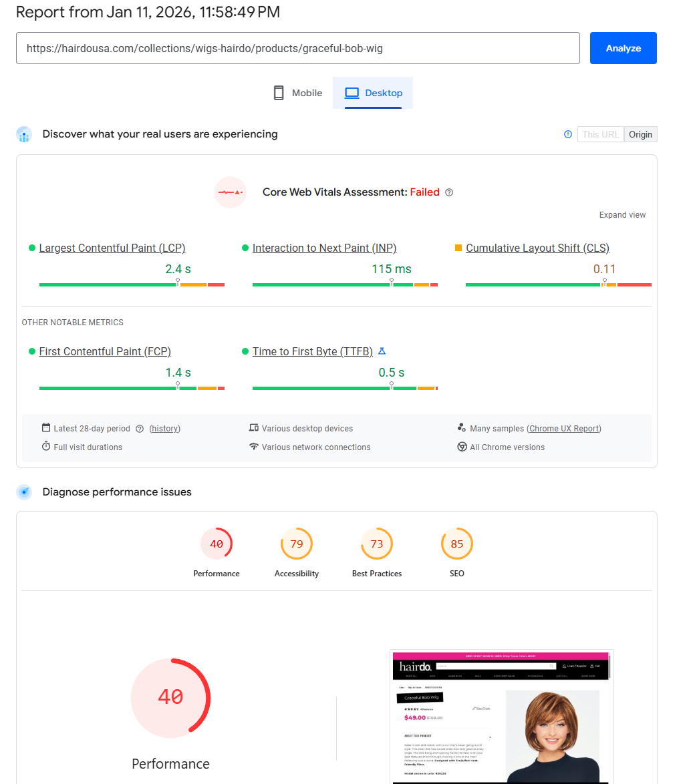Click the devices icon by Various desktop devices
The image size is (693, 784).
254,427
